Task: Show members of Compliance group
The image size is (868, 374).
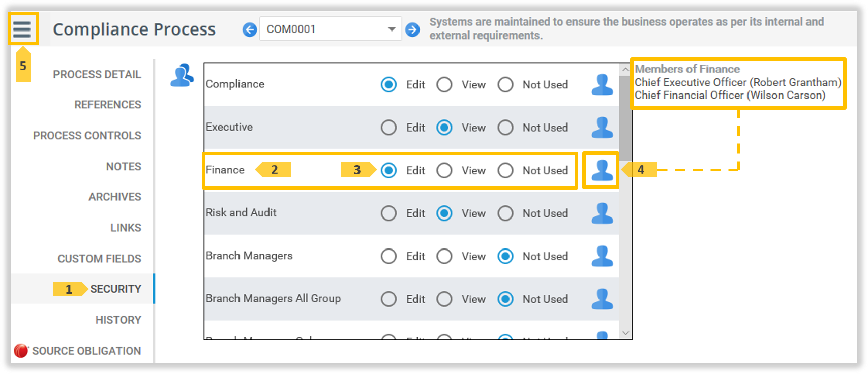Action: (x=602, y=84)
